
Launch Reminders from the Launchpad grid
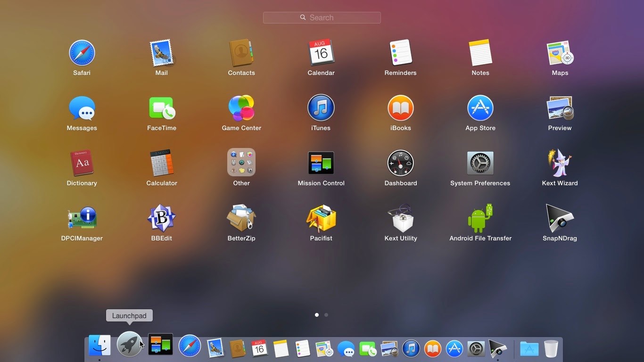pyautogui.click(x=401, y=53)
